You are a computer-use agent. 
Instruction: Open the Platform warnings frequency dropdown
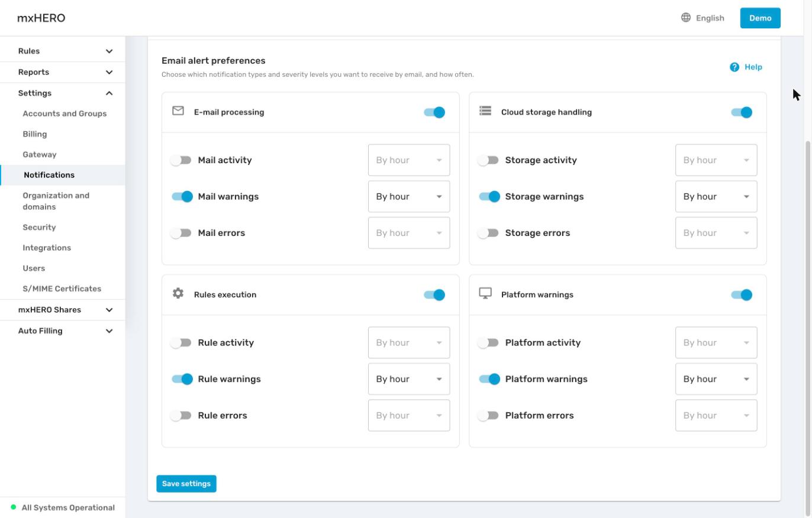716,379
